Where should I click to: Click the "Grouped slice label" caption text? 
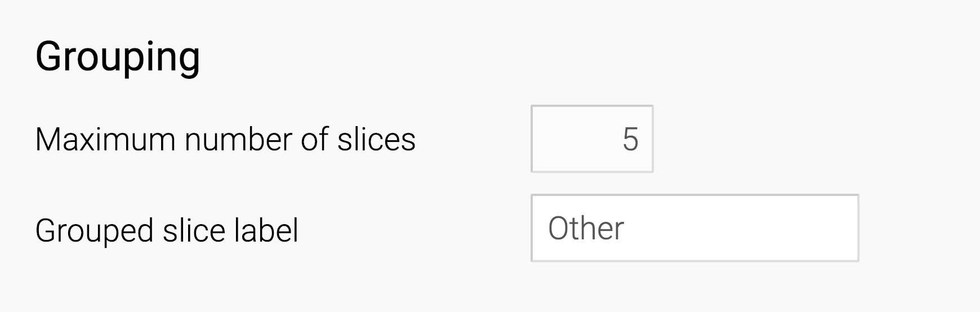167,230
